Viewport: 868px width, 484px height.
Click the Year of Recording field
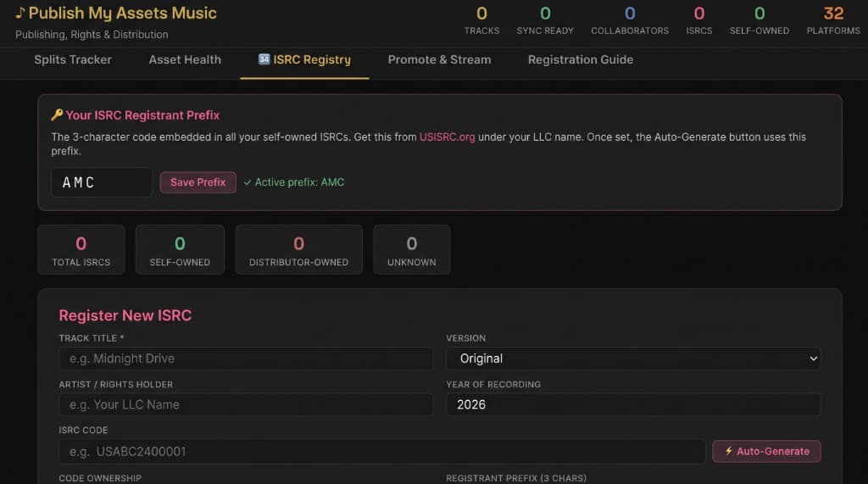[633, 405]
